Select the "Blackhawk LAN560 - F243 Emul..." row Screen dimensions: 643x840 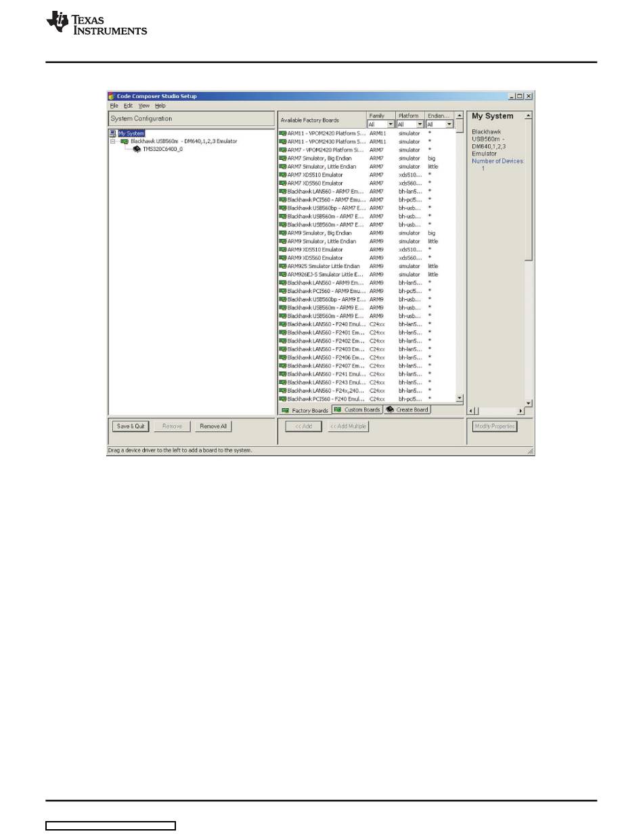367,382
